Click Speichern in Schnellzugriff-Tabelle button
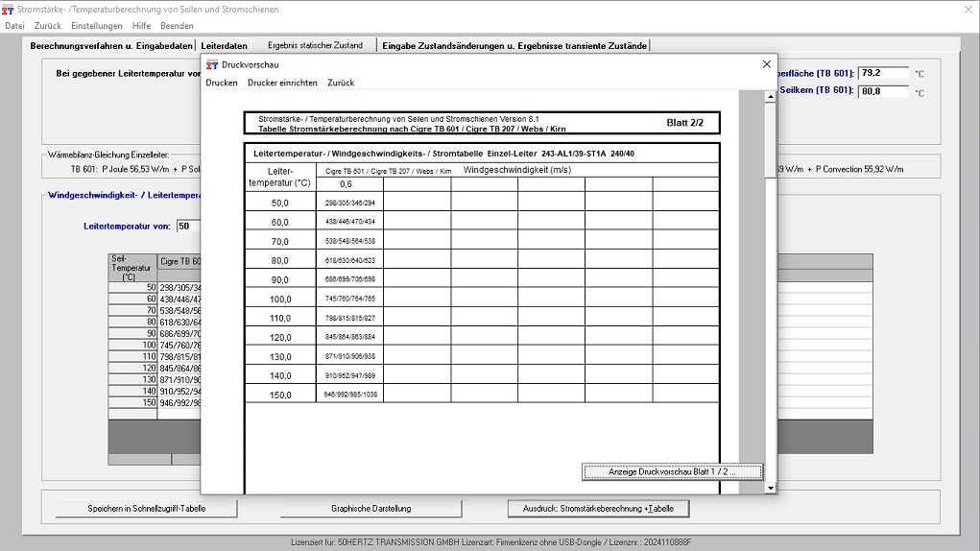This screenshot has width=980, height=551. pyautogui.click(x=133, y=509)
